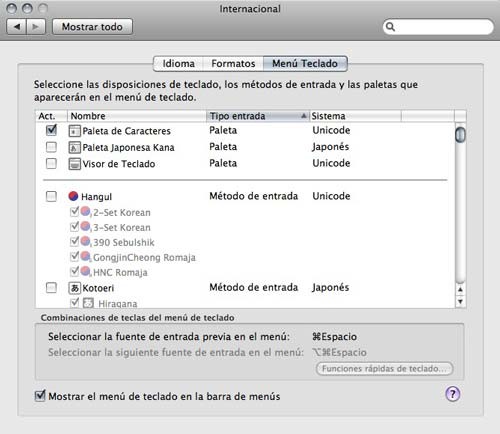
Task: Click the Visor de Teclado icon
Action: pyautogui.click(x=74, y=164)
